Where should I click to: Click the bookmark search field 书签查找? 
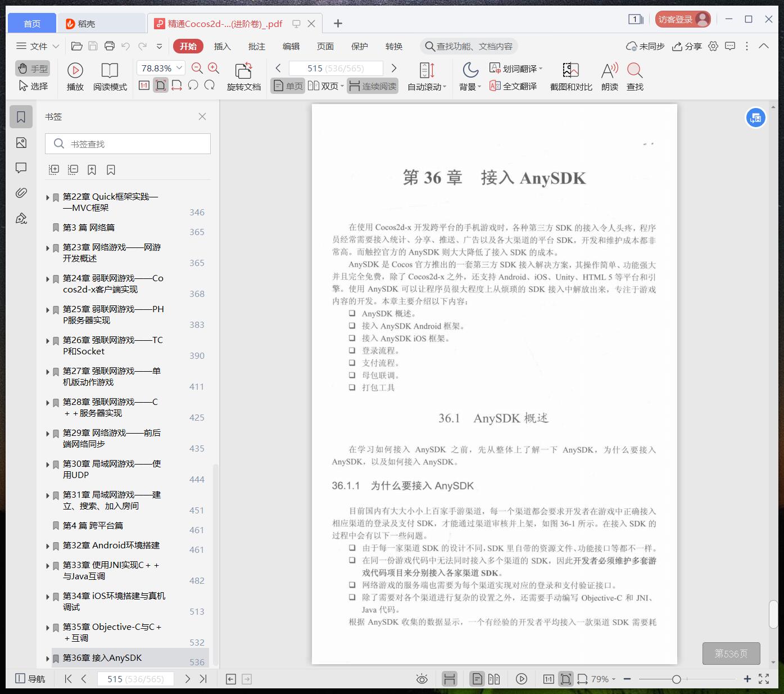coord(128,144)
